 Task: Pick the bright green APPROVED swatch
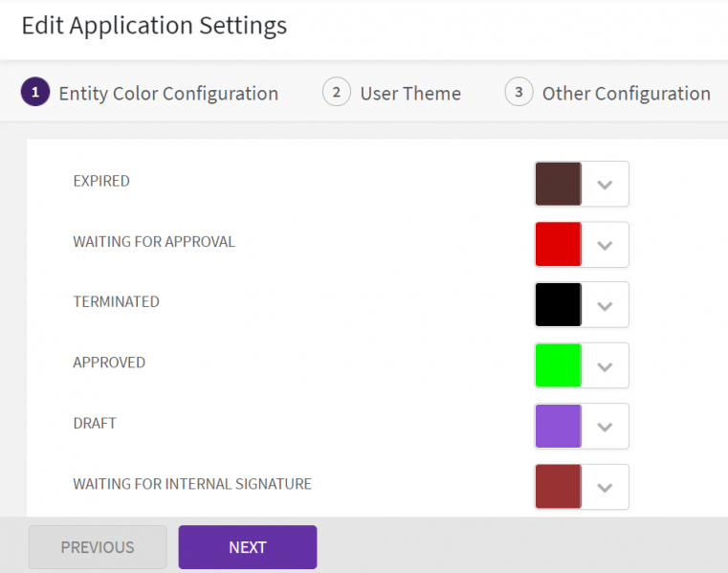point(559,365)
